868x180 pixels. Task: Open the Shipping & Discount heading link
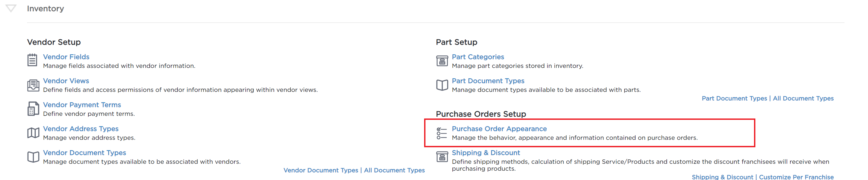[x=486, y=152]
